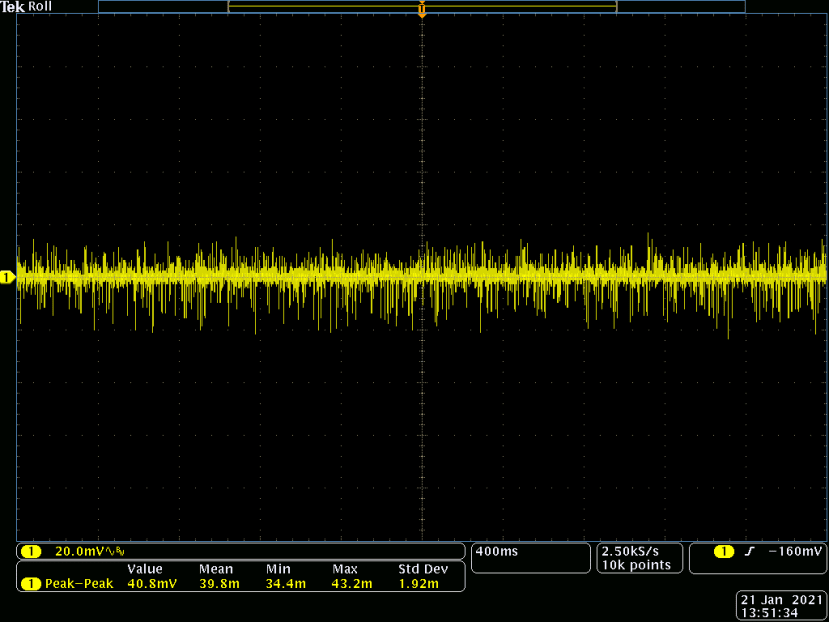Select the 20.0mV vertical scale readout
The width and height of the screenshot is (829, 622).
tap(82, 552)
